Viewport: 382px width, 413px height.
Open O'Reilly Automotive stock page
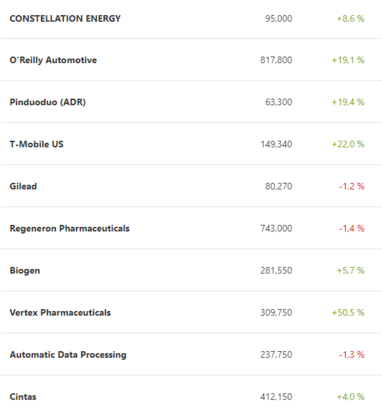tap(53, 60)
